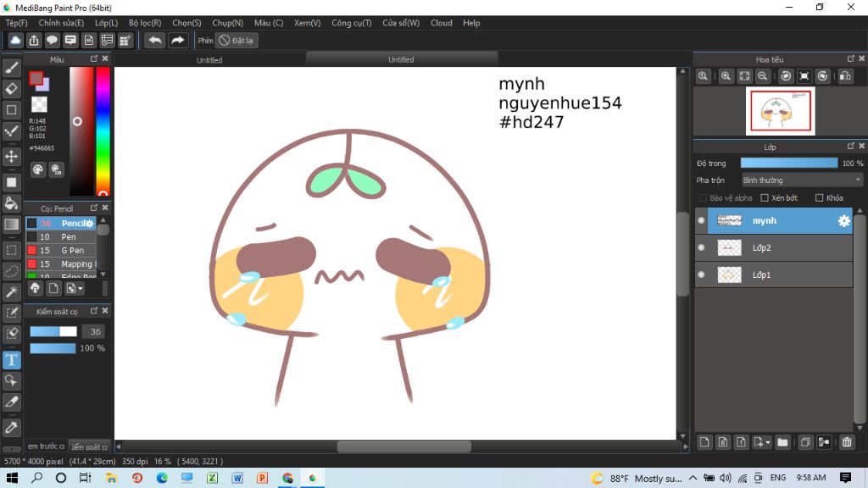868x488 pixels.
Task: Switch to the first Untitled tab
Action: [209, 60]
